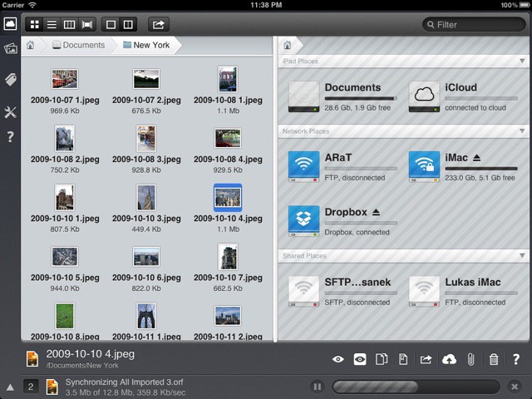Select thumbnail 2009-10-10 3.jpeg
Screen dimensions: 532x399
(146, 198)
